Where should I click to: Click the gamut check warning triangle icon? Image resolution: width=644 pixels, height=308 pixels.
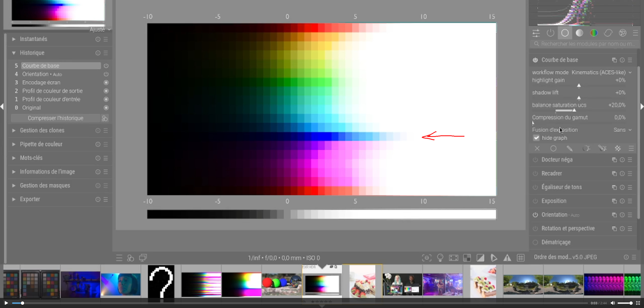(507, 258)
